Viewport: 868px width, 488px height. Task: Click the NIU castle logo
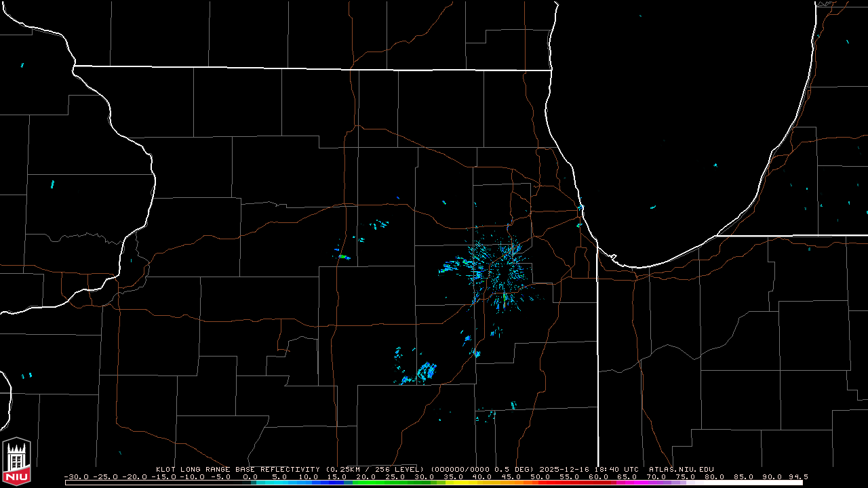pyautogui.click(x=16, y=462)
